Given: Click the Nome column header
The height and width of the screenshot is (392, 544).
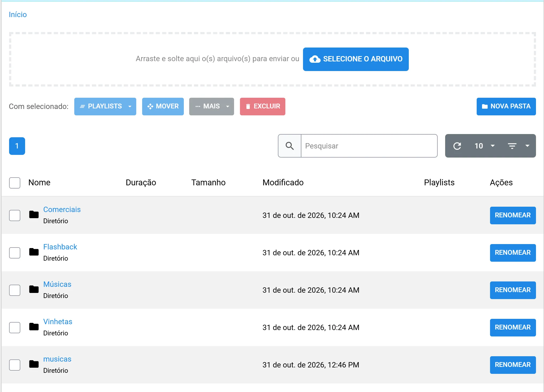Looking at the screenshot, I should tap(39, 182).
